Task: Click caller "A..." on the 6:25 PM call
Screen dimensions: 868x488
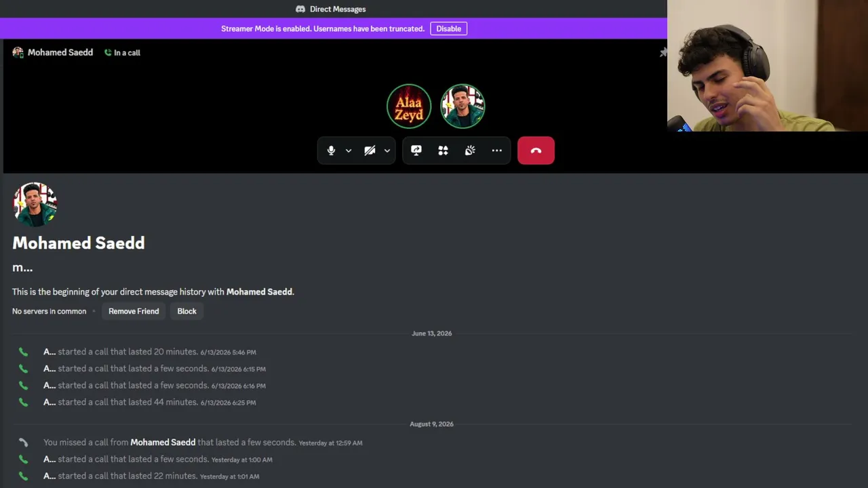Action: (x=50, y=402)
